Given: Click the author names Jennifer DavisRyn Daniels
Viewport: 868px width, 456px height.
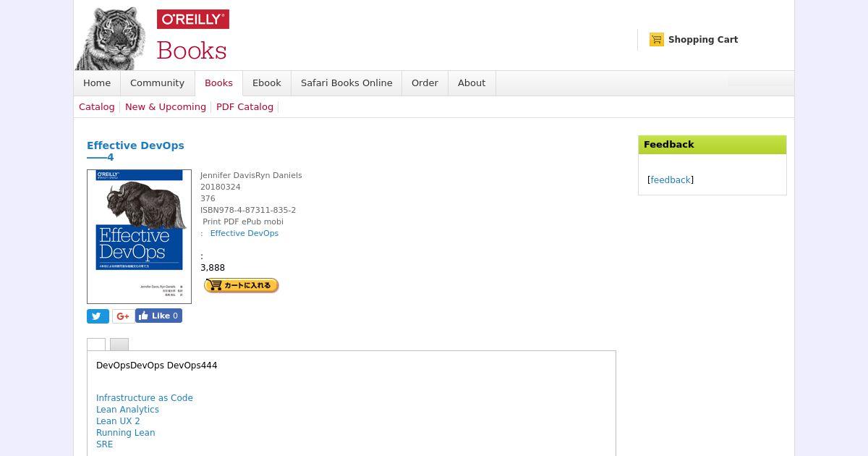Looking at the screenshot, I should click(251, 175).
